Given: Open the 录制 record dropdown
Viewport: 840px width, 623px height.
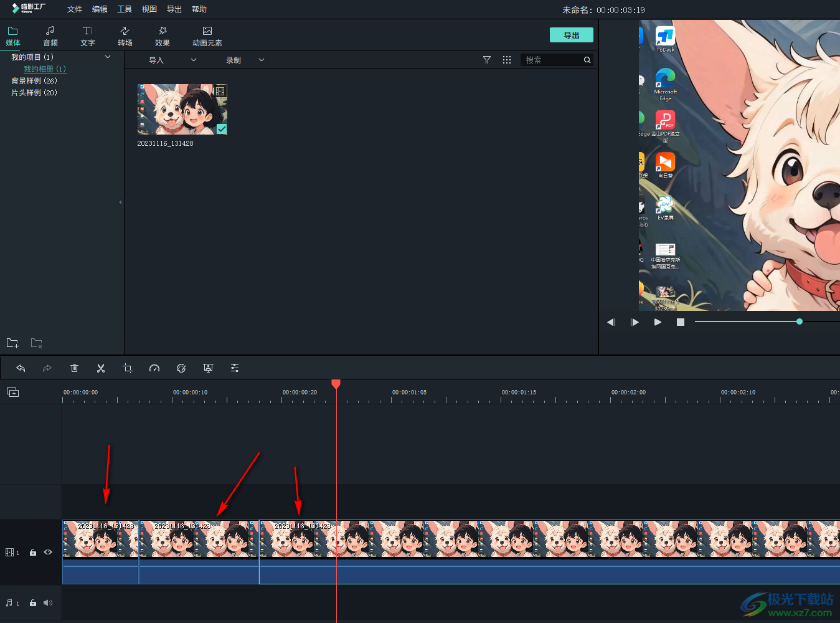Looking at the screenshot, I should 245,60.
